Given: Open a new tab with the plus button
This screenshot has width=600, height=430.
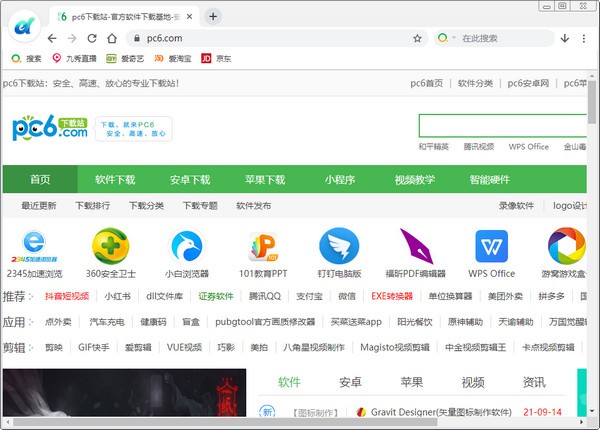Looking at the screenshot, I should tap(213, 16).
